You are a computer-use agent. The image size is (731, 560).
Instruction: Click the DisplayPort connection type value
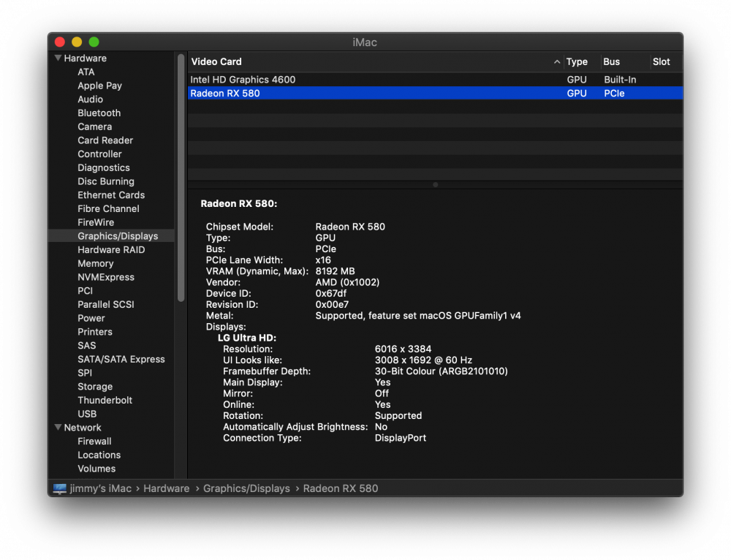click(x=400, y=439)
